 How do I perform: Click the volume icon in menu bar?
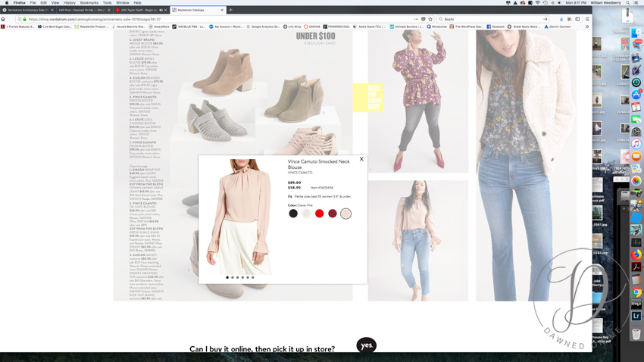pyautogui.click(x=559, y=2)
